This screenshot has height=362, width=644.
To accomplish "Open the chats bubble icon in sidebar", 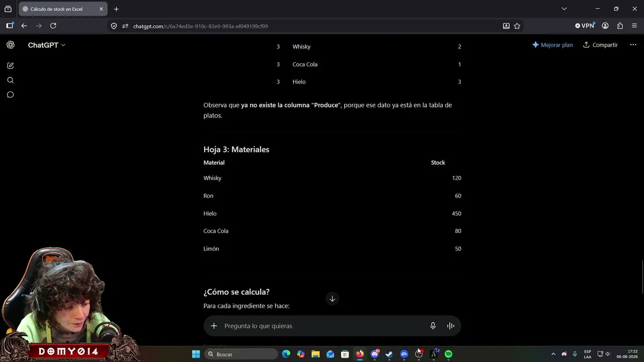I will [x=10, y=95].
